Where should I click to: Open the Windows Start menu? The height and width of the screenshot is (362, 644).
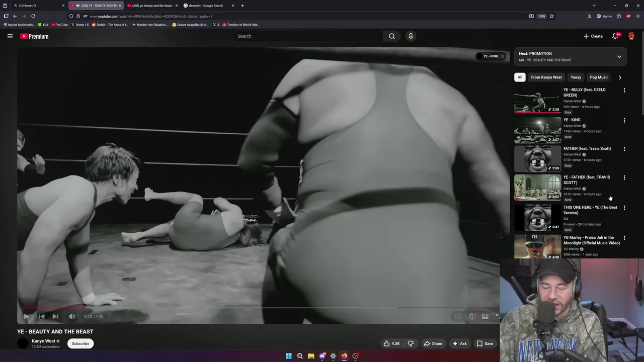[x=289, y=356]
